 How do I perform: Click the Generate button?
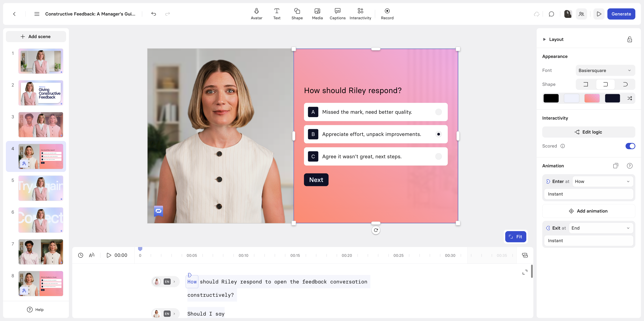coord(621,14)
